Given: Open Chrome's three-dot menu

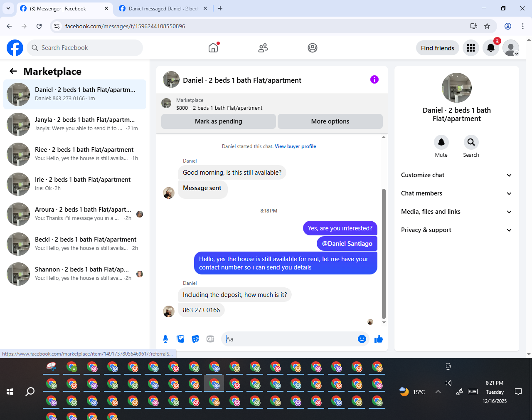Looking at the screenshot, I should click(523, 26).
